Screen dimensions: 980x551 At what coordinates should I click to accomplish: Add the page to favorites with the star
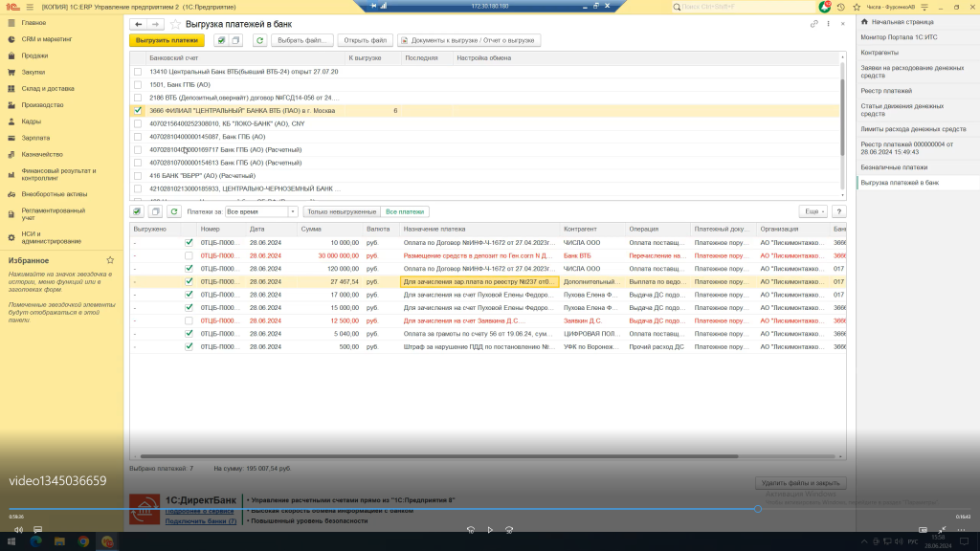click(174, 24)
